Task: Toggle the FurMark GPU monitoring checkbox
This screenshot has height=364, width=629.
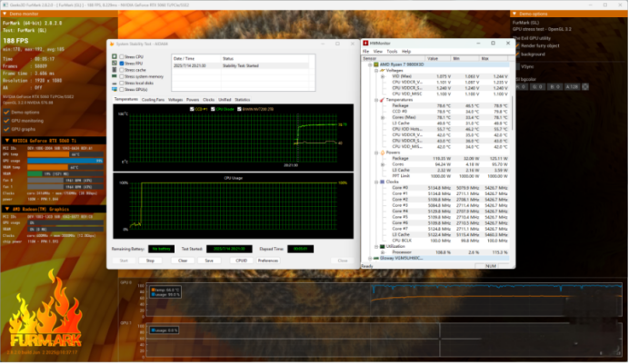Action: click(x=6, y=121)
